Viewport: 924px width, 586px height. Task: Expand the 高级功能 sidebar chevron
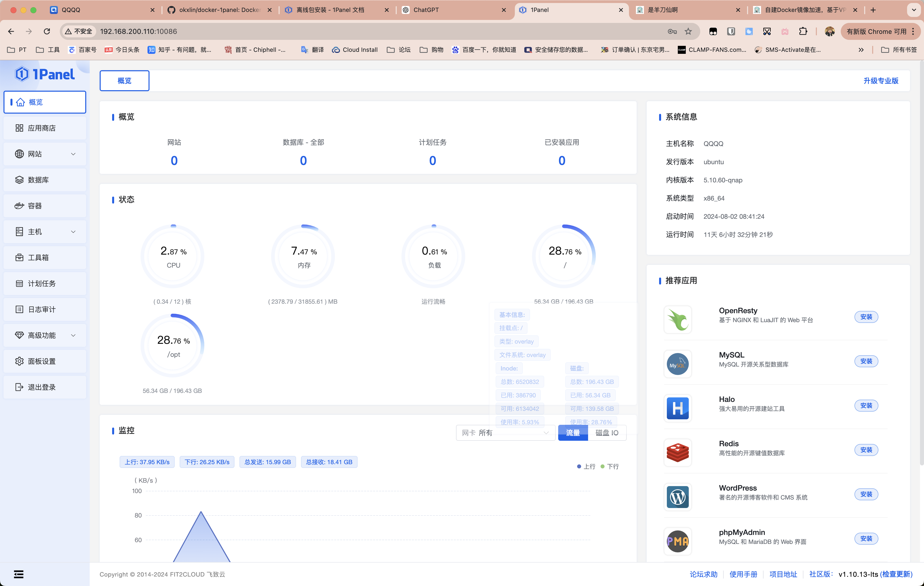click(73, 335)
